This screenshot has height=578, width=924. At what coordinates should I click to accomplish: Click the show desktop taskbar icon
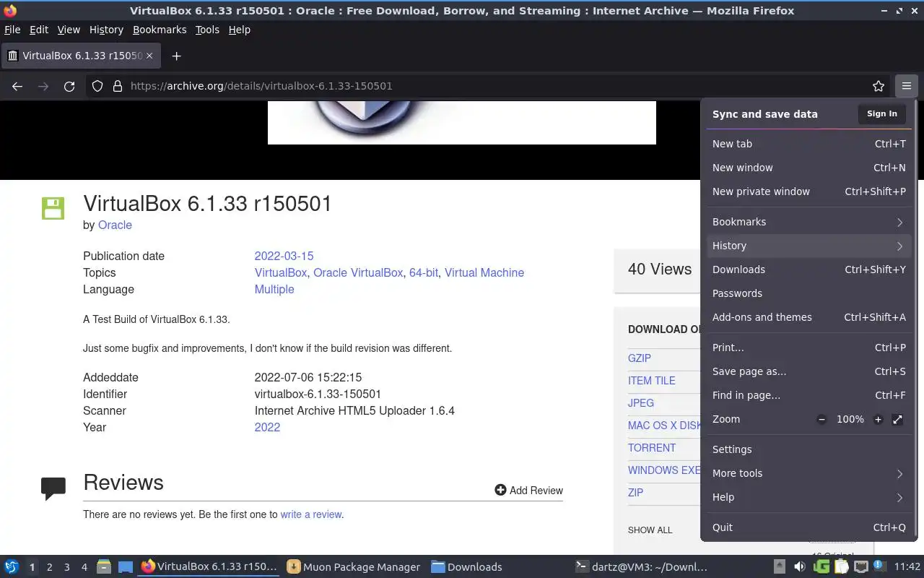pos(126,566)
